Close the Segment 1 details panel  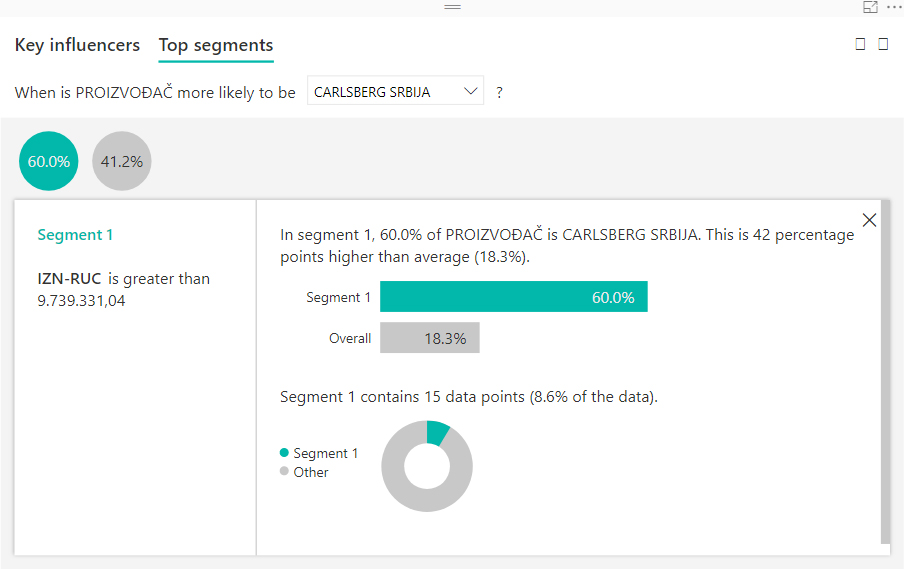click(869, 220)
